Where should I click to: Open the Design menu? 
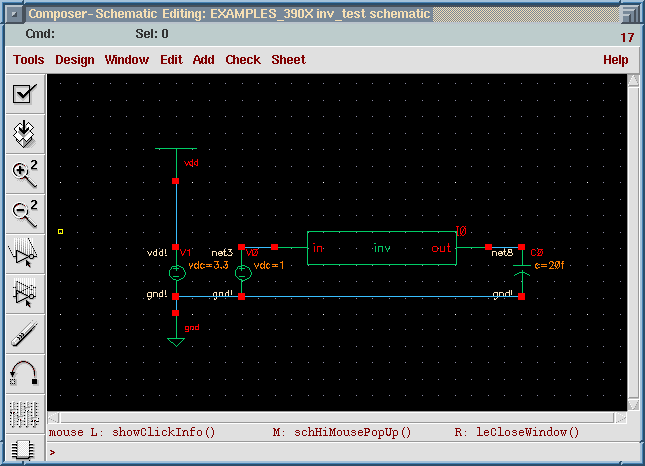(74, 60)
